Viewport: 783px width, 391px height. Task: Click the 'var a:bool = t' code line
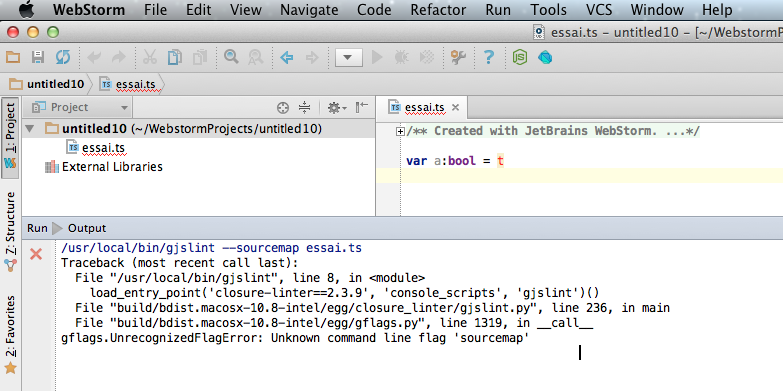(x=455, y=161)
